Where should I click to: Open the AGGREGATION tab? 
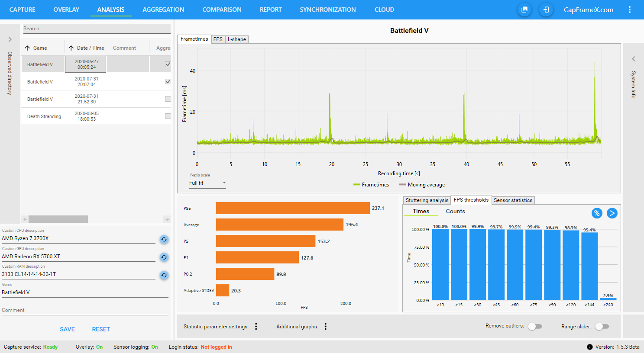point(163,10)
